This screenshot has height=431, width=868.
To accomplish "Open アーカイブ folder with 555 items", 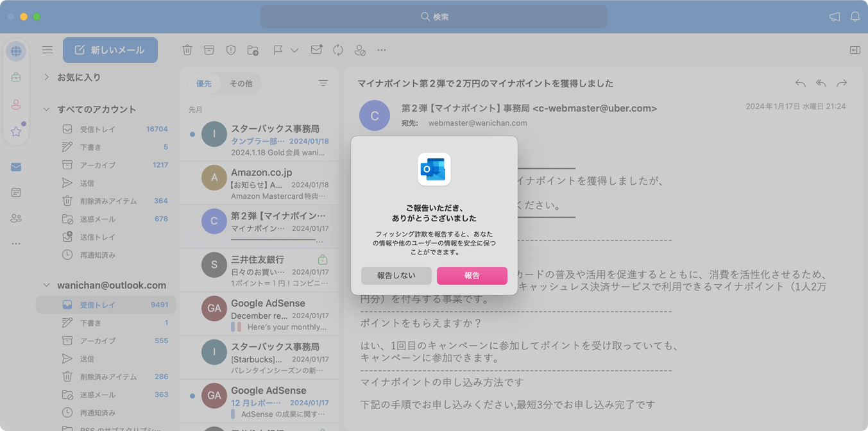I will pos(106,341).
